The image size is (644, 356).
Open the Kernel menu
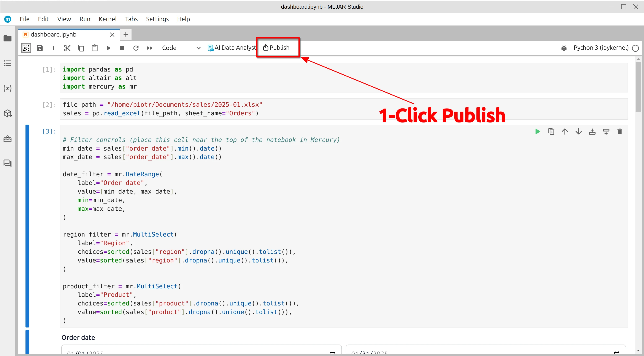108,19
